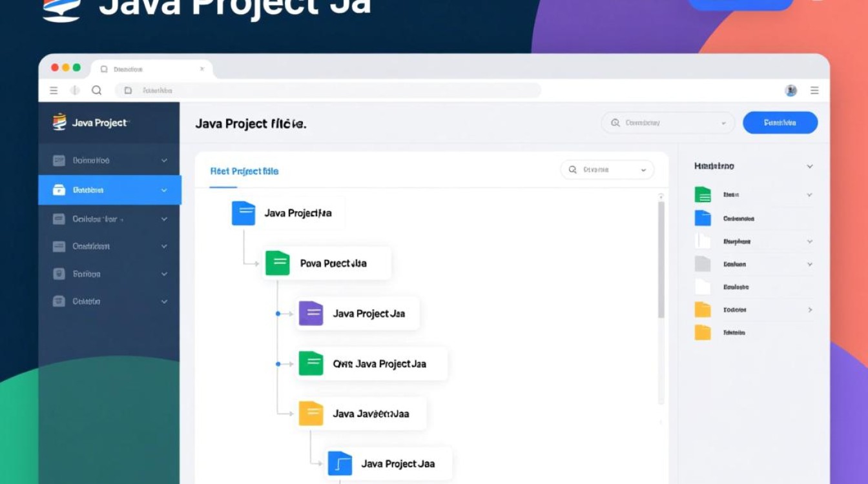Screen dimensions: 868x484
Task: Click the green document icon in the right panel
Action: click(703, 194)
